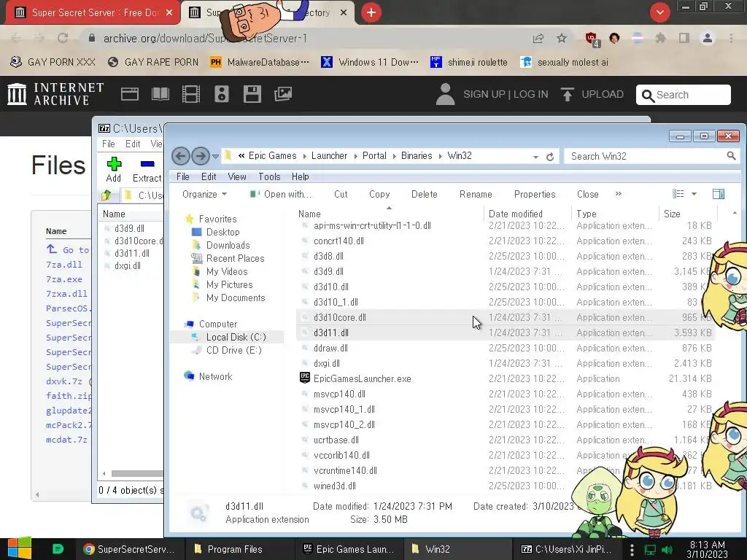Open the Organize dropdown
This screenshot has height=560, width=747.
tap(204, 194)
